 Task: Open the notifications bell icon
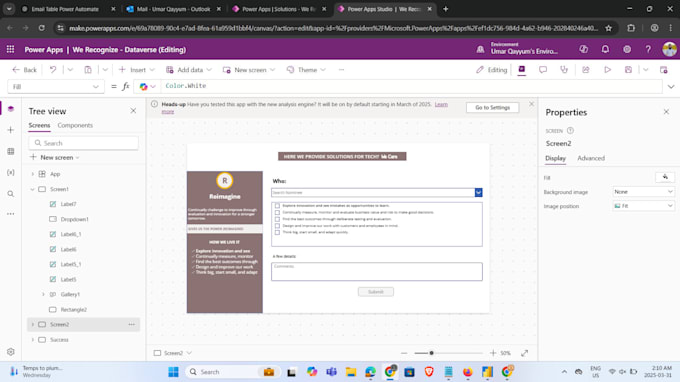click(605, 49)
